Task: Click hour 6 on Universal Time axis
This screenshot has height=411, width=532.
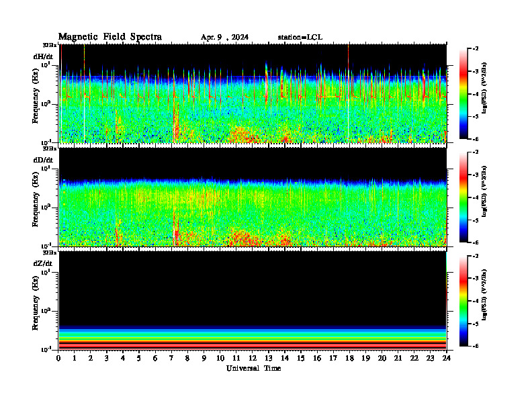Action: click(155, 359)
